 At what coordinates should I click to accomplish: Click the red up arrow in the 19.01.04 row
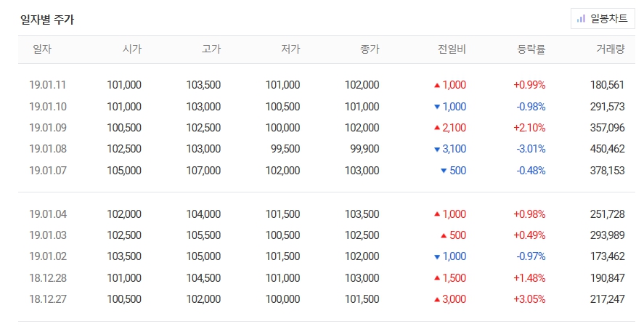[x=437, y=214]
